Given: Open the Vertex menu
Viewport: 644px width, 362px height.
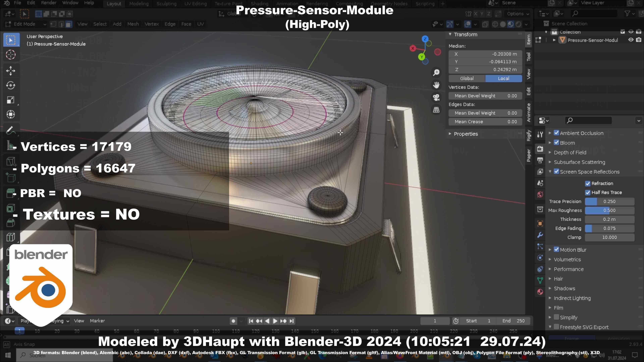Looking at the screenshot, I should (151, 24).
